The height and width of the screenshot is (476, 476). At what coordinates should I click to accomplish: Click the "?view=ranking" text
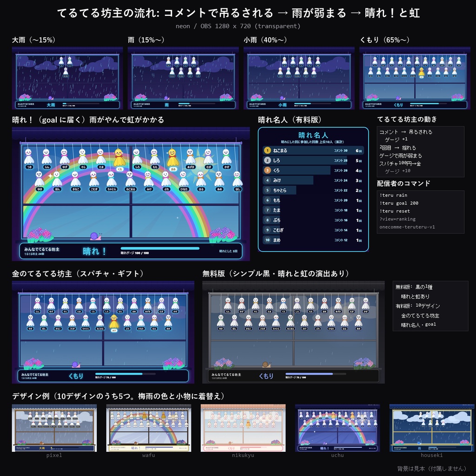[397, 219]
